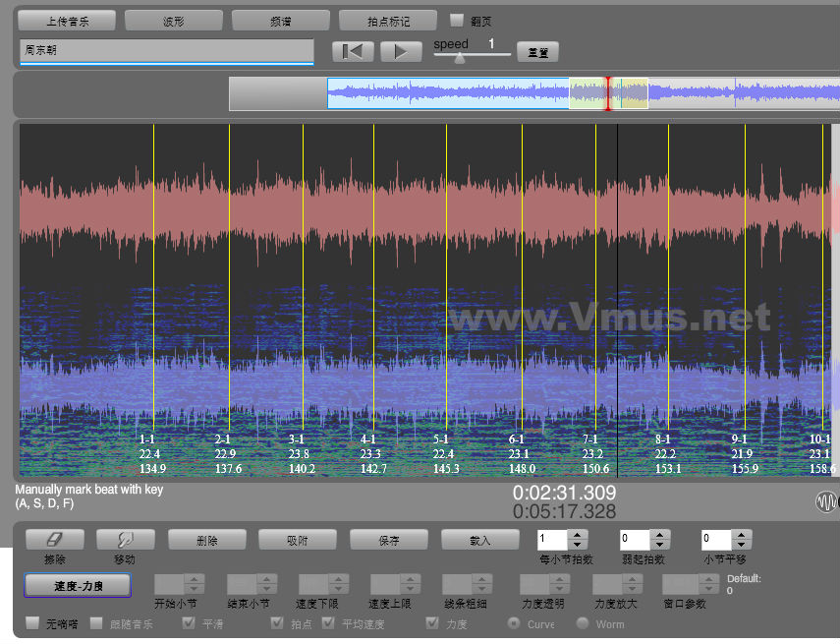Select the Worm radio button
Viewport: 840px width, 644px height.
pyautogui.click(x=582, y=623)
